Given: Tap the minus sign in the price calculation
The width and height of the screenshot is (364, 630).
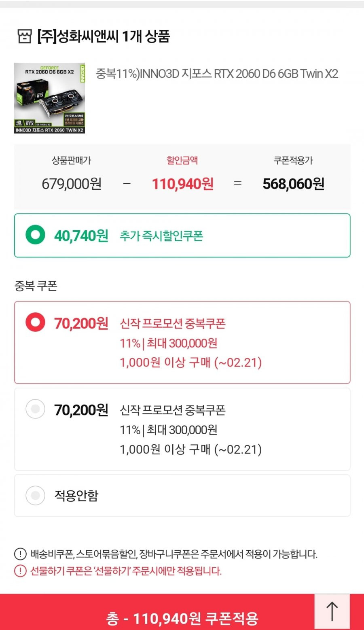Looking at the screenshot, I should (x=127, y=184).
